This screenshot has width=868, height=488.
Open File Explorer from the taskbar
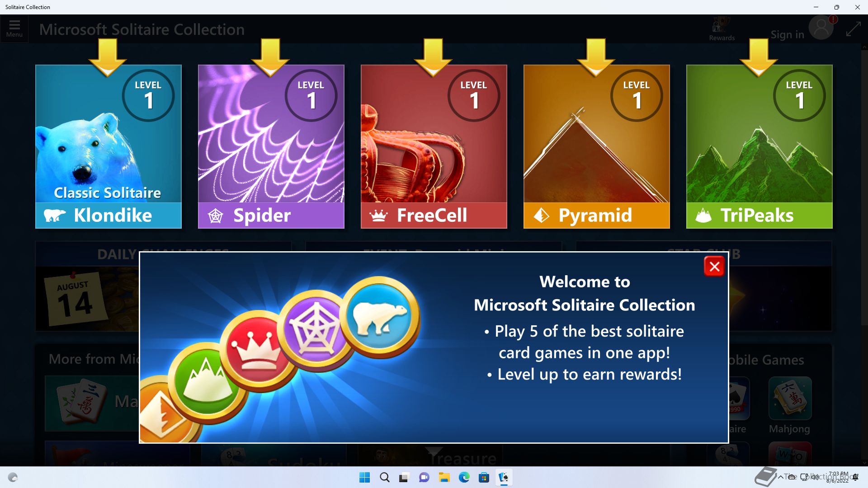click(x=444, y=478)
